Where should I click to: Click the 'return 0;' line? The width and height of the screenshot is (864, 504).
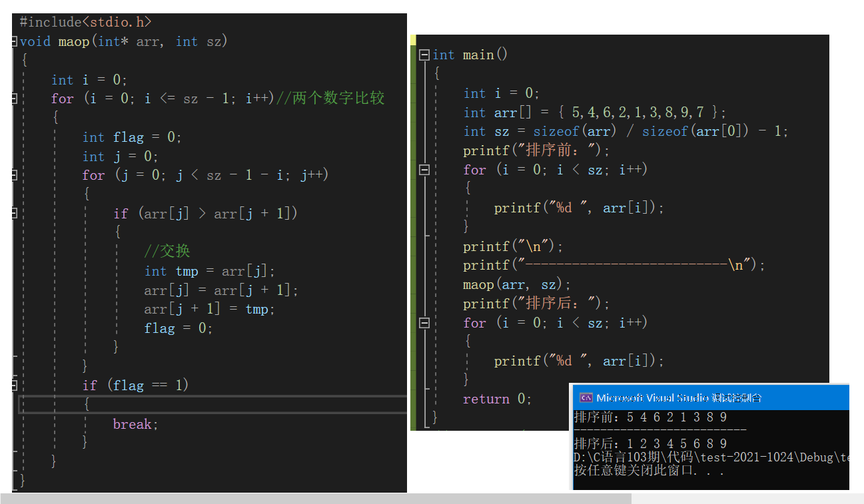498,399
